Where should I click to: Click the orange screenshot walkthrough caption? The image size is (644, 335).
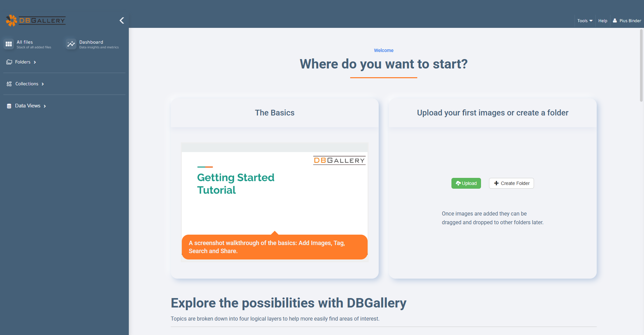pos(275,247)
